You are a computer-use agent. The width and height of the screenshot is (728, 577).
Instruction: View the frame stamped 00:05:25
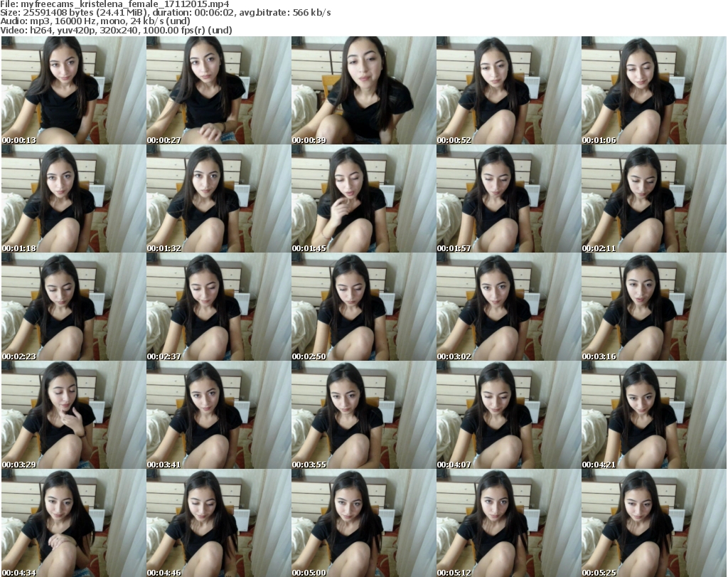click(x=654, y=523)
